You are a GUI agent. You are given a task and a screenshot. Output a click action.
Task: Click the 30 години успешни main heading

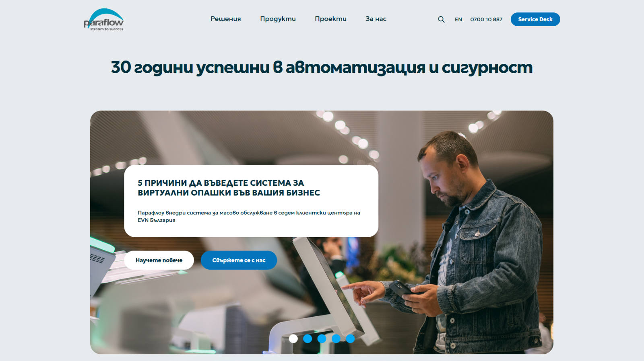point(322,67)
